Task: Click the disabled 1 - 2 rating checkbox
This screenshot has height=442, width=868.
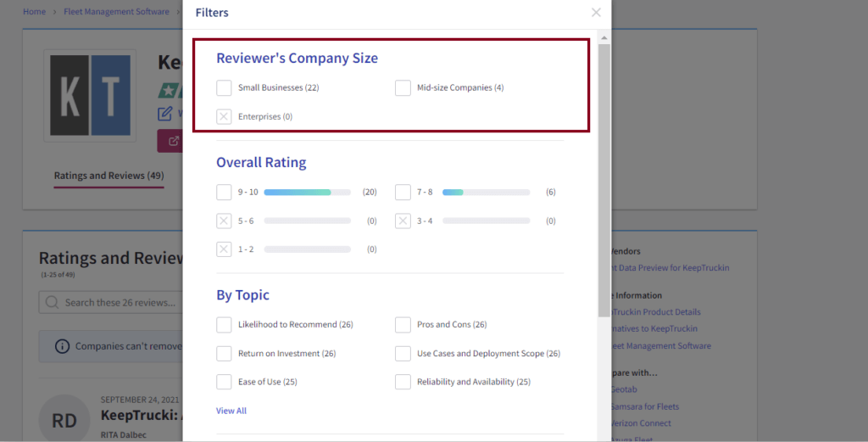Action: (x=224, y=249)
